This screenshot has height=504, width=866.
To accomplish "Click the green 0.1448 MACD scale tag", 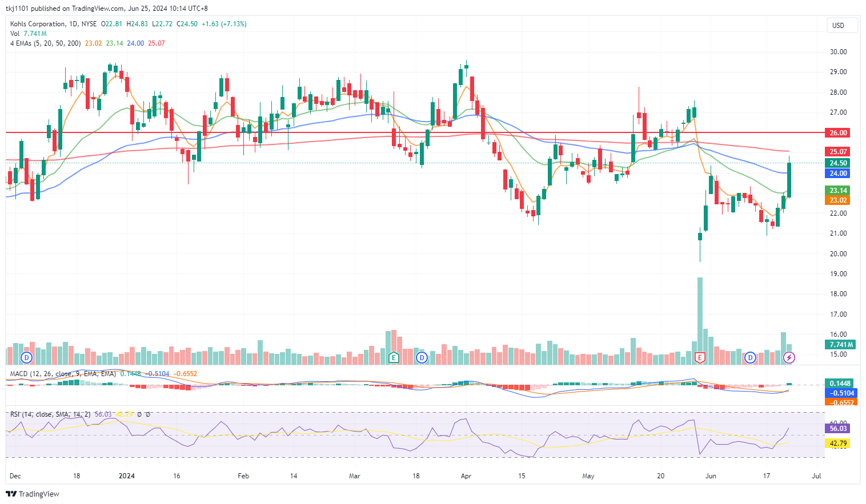I will pos(840,384).
